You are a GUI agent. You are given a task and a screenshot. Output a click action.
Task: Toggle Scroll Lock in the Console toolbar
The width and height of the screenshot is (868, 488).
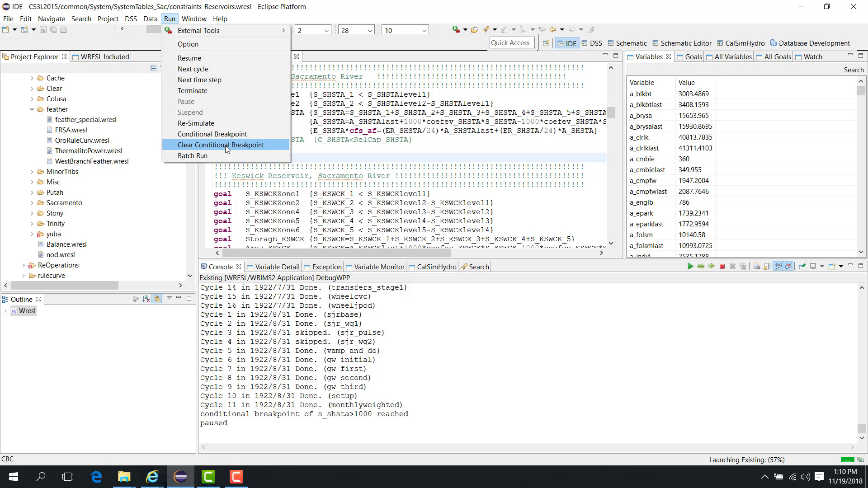coord(767,267)
